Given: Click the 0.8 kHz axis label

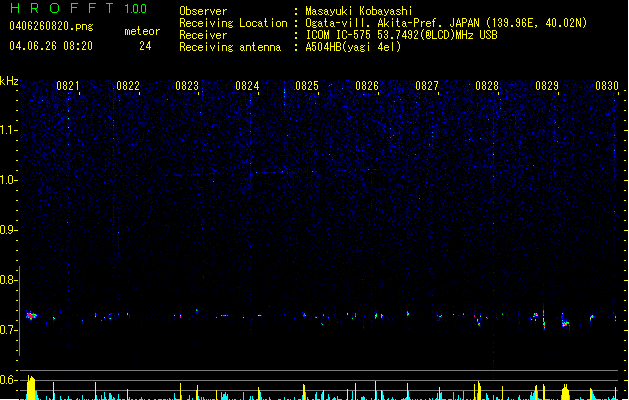Looking at the screenshot, I should tap(9, 280).
